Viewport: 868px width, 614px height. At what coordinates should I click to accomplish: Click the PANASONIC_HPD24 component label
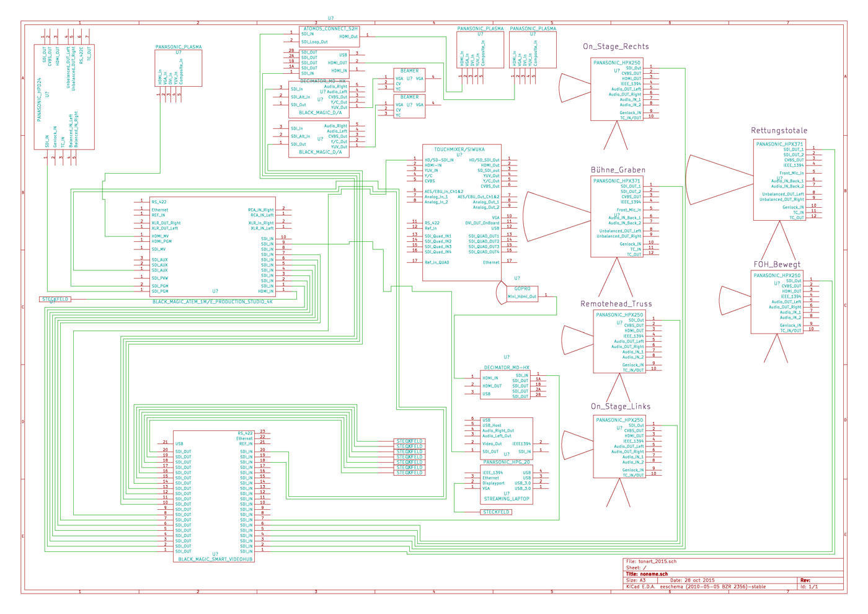[39, 99]
